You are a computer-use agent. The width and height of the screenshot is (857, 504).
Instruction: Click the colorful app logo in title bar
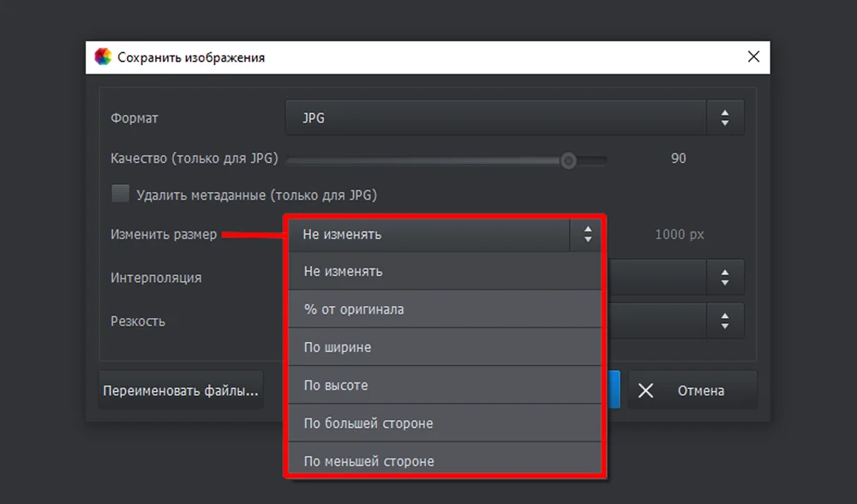coord(103,57)
